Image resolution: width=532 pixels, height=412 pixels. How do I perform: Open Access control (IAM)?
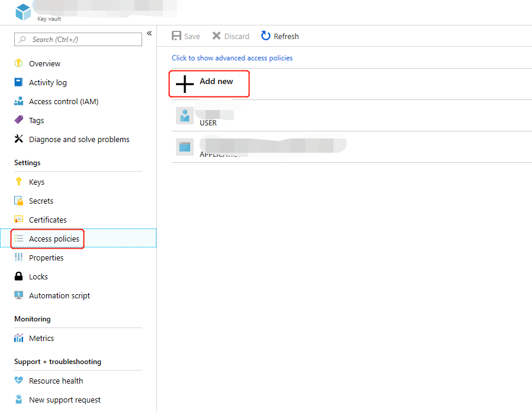click(x=64, y=101)
